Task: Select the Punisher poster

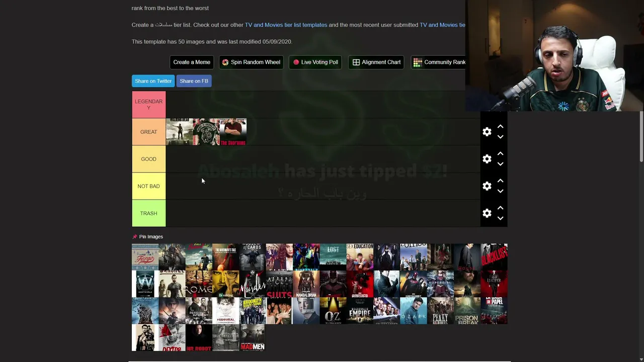Action: [x=360, y=284]
